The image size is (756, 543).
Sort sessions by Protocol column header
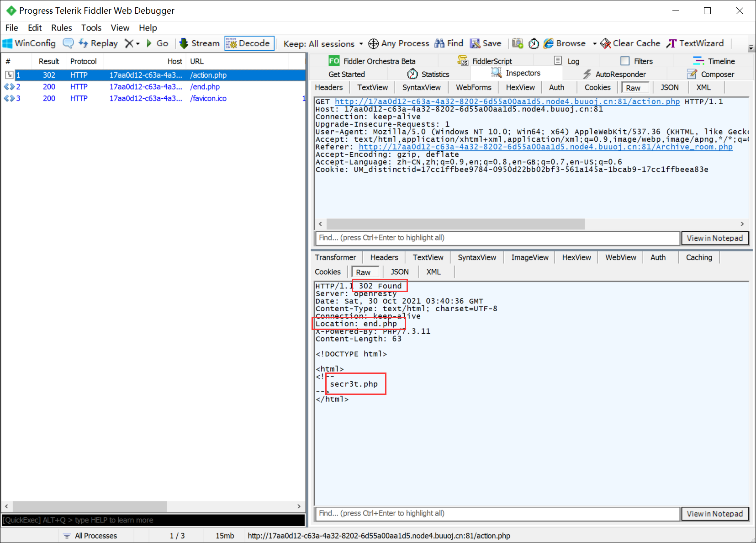[x=84, y=61]
